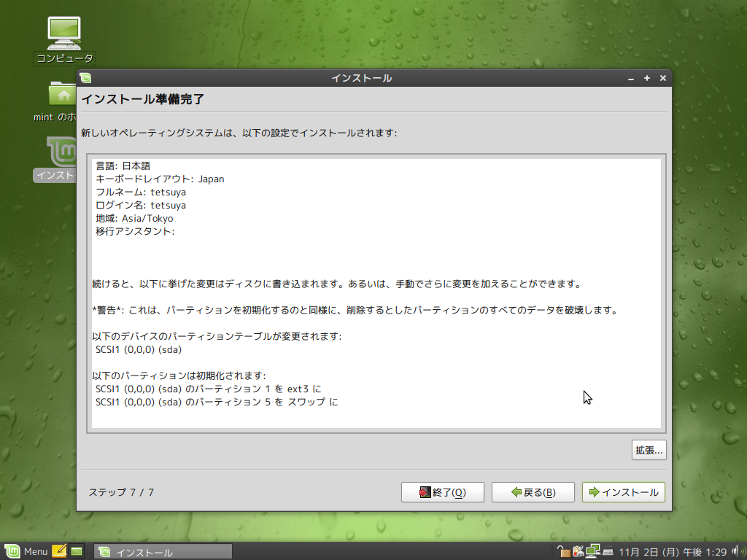The width and height of the screenshot is (747, 560).
Task: Click the line about パーティション 5 を スワップ
Action: (x=217, y=402)
